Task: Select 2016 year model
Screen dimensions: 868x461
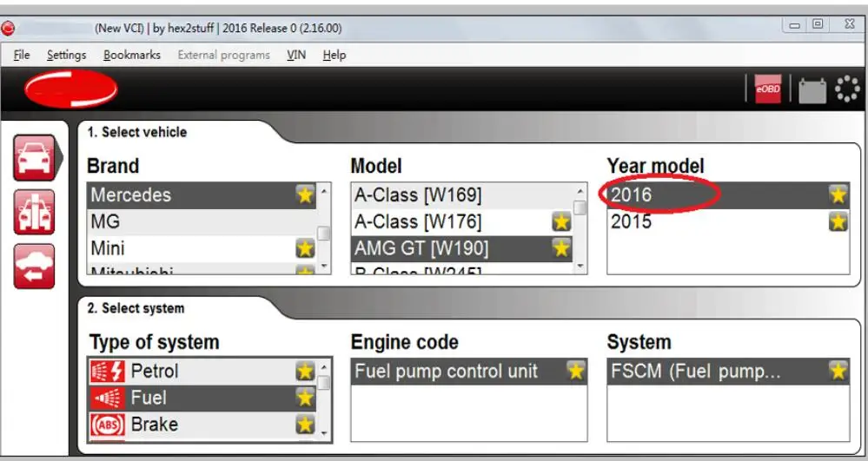Action: click(x=728, y=195)
